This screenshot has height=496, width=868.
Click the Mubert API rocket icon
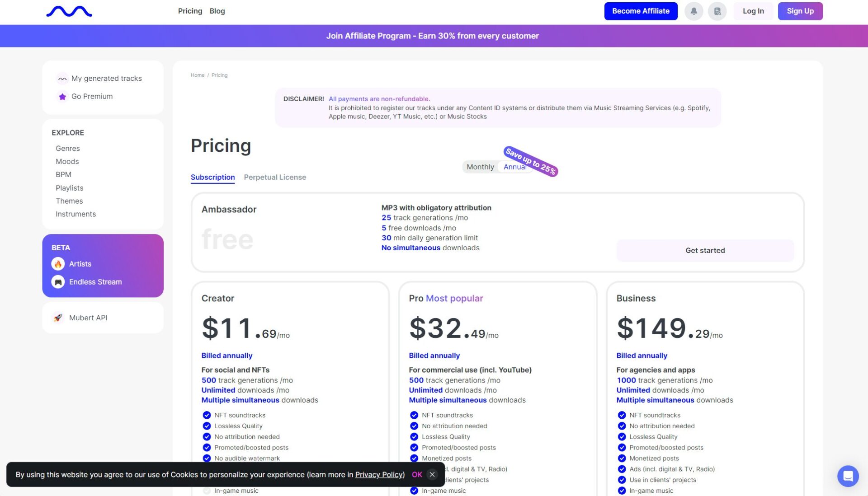[x=58, y=318]
